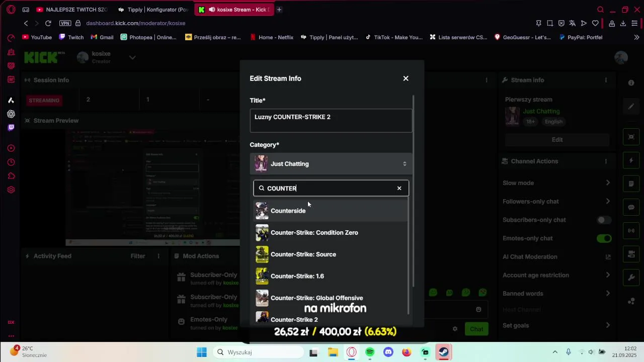Open downloads icon in toolbar
644x362 pixels.
click(623, 23)
